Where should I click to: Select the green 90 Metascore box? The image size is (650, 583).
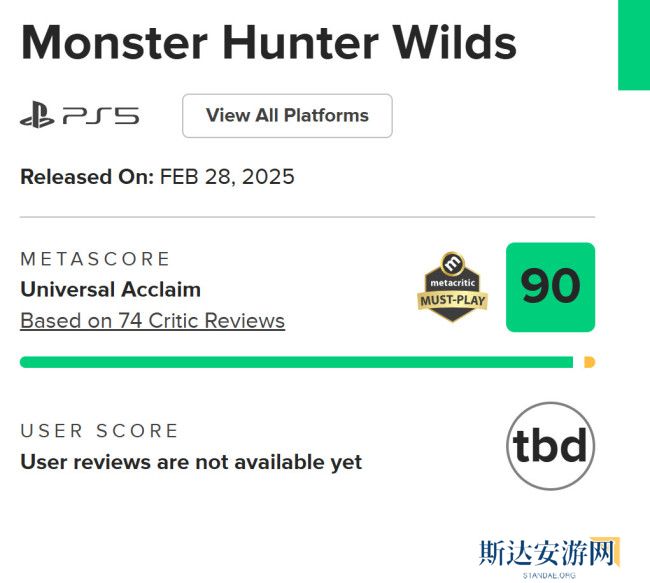point(550,287)
